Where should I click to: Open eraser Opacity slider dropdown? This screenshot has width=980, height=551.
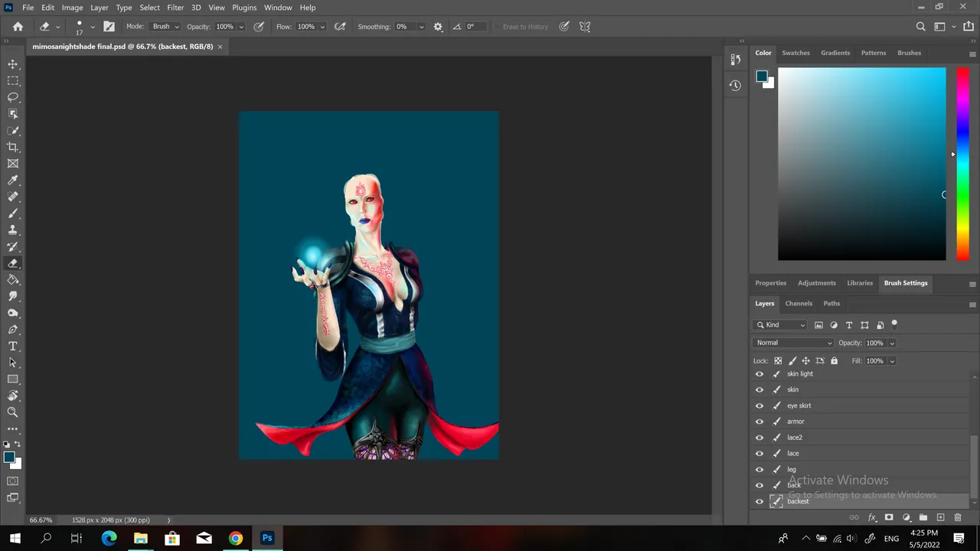tap(241, 26)
